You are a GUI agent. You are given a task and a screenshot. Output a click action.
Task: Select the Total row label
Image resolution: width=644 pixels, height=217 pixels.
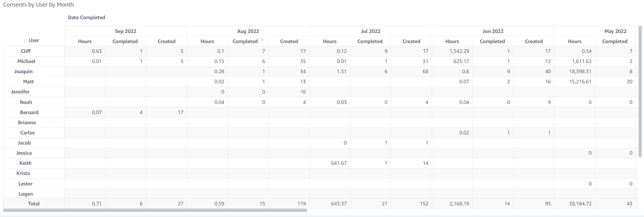(x=34, y=204)
